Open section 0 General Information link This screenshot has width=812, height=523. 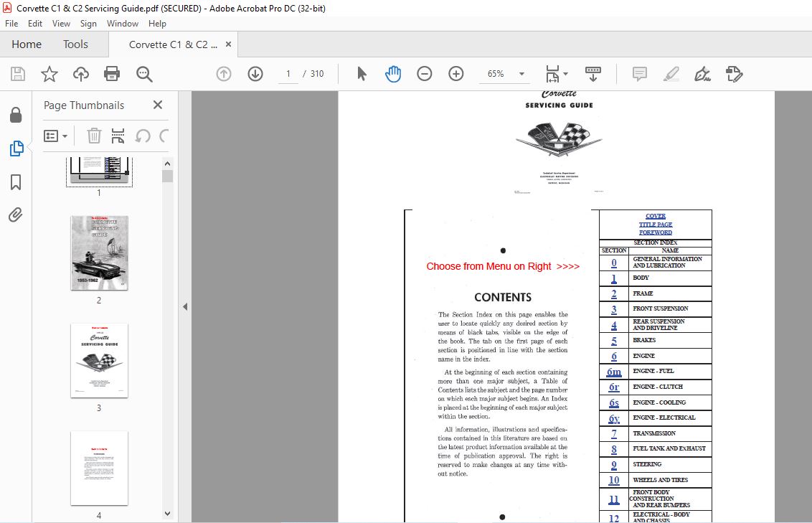[x=614, y=263]
